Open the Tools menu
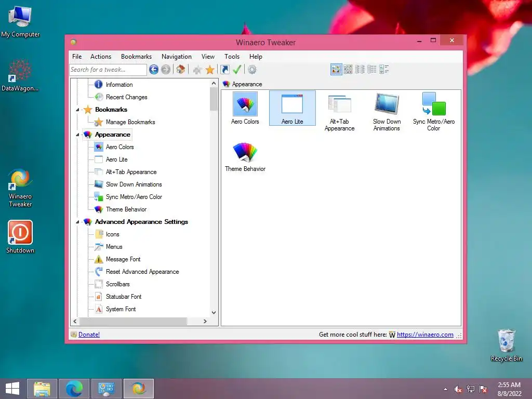 232,56
